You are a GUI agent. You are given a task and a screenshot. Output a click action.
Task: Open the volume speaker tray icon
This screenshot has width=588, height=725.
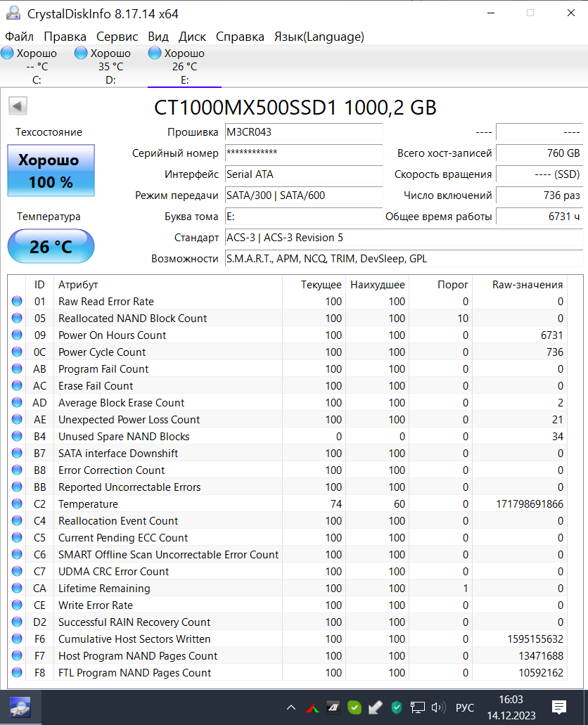[x=438, y=707]
